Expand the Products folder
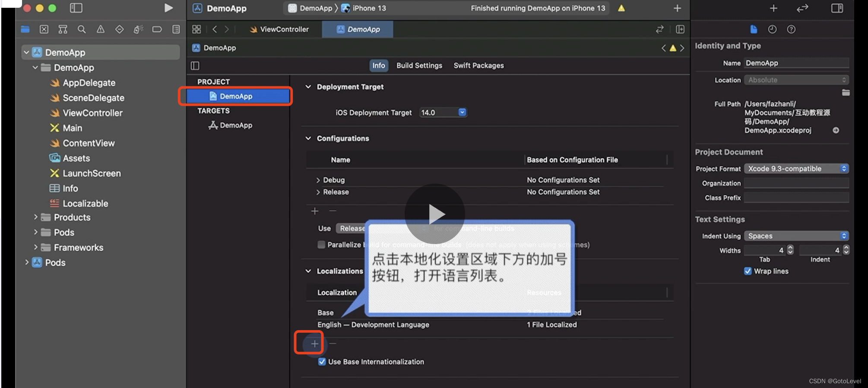 click(35, 217)
